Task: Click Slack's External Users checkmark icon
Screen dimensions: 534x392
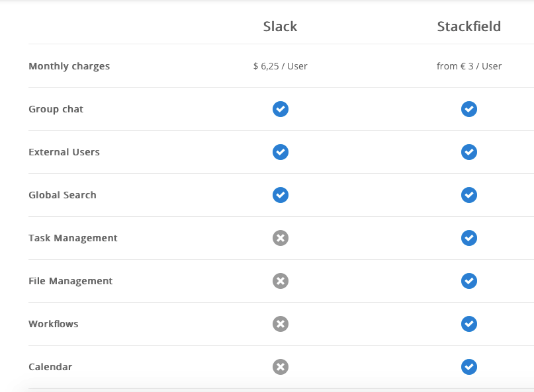Action: pos(281,152)
